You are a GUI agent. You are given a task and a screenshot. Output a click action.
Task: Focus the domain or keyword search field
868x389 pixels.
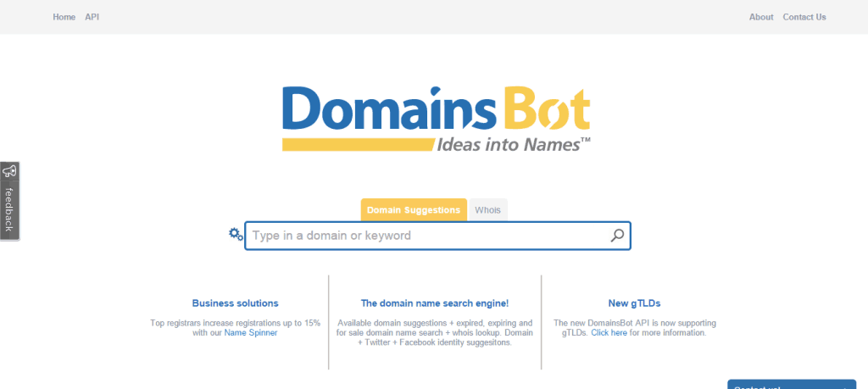437,236
